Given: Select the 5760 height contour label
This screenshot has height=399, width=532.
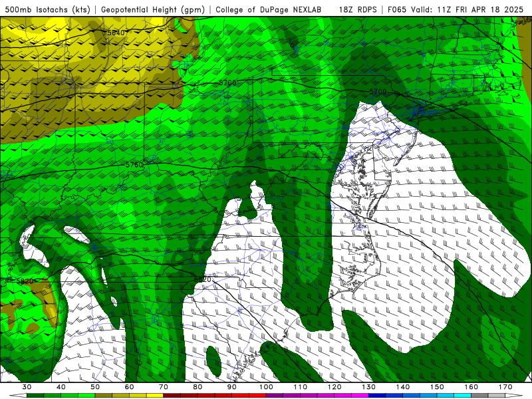Looking at the screenshot, I should [x=134, y=165].
